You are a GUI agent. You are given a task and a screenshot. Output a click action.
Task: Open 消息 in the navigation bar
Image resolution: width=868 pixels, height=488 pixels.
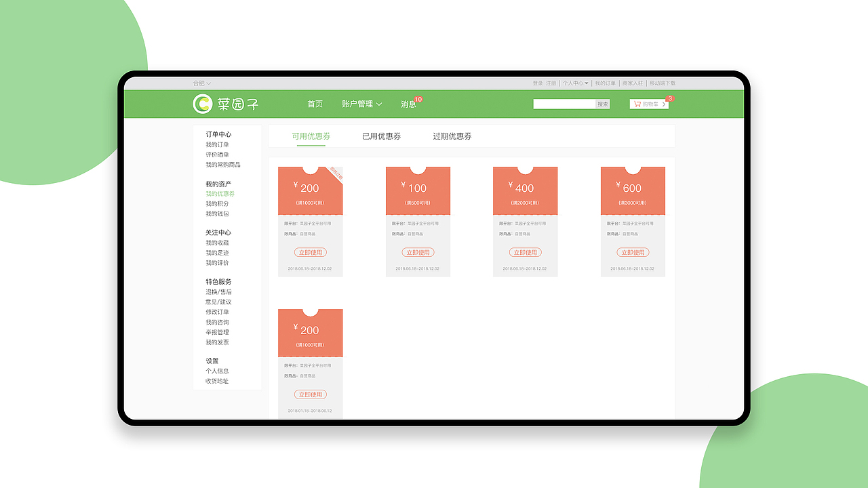(408, 104)
